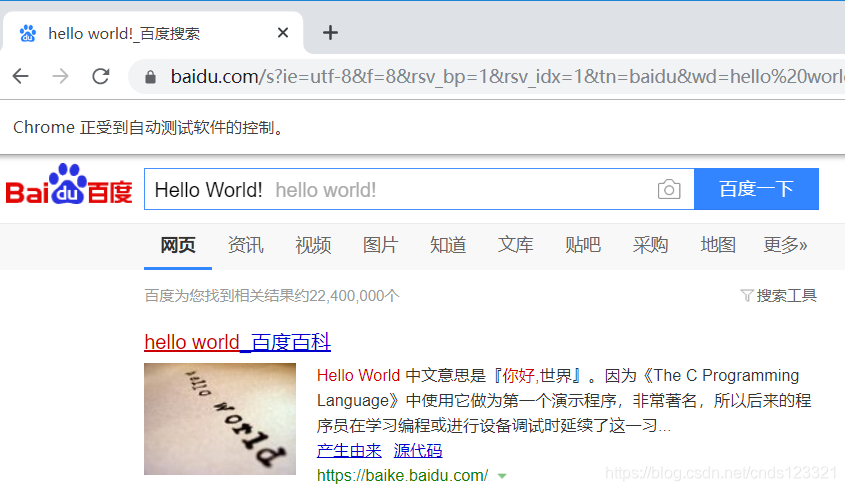Switch to the 视频 tab
845x491 pixels.
(x=313, y=245)
